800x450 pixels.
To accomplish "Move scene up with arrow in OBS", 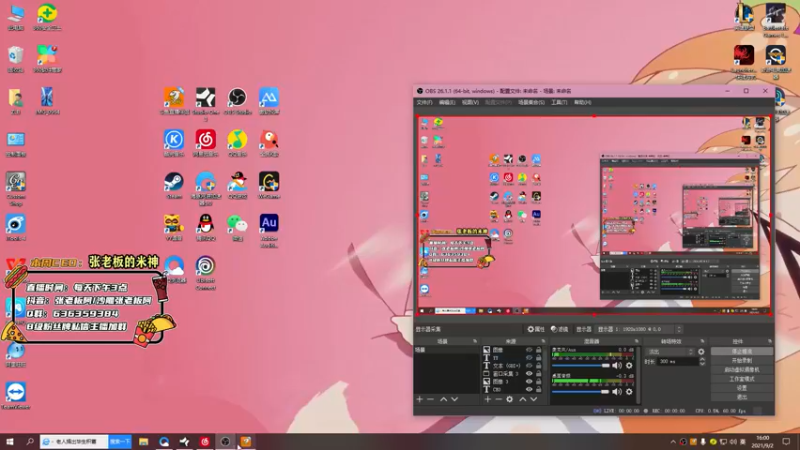I will pyautogui.click(x=443, y=399).
